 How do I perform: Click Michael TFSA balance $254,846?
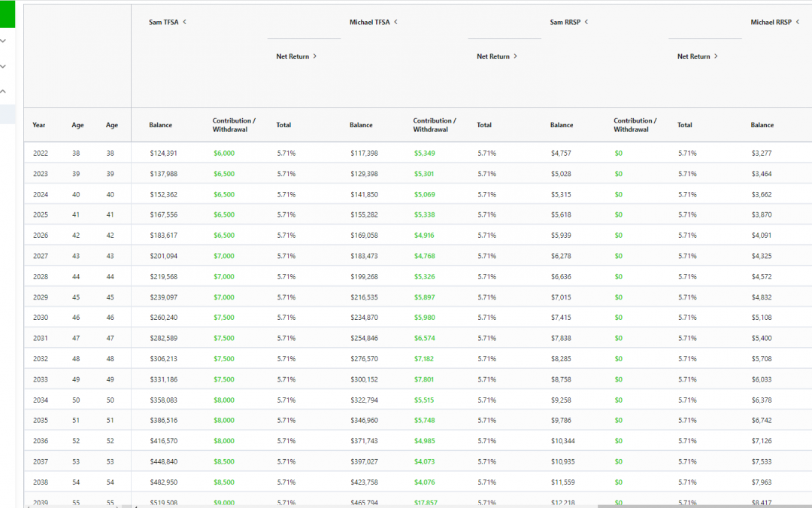(364, 338)
